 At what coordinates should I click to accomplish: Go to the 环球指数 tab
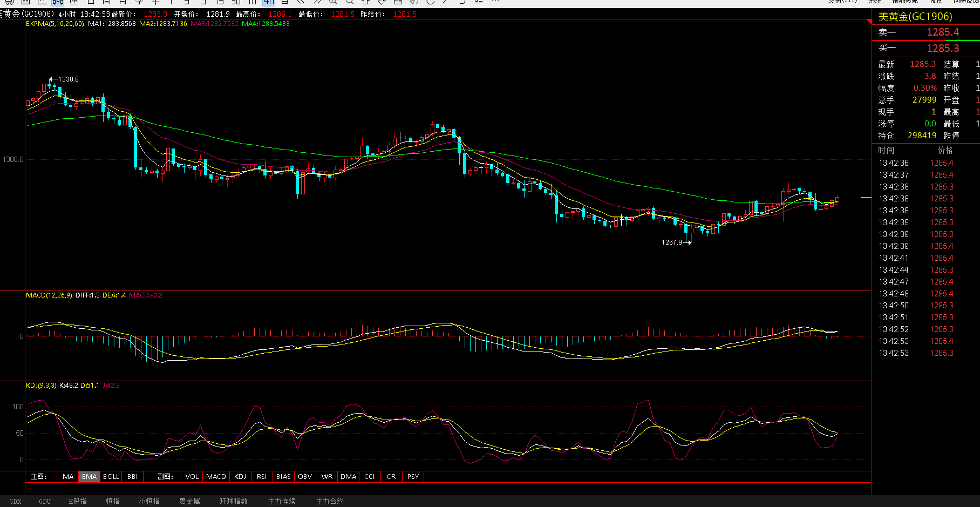pos(234,501)
